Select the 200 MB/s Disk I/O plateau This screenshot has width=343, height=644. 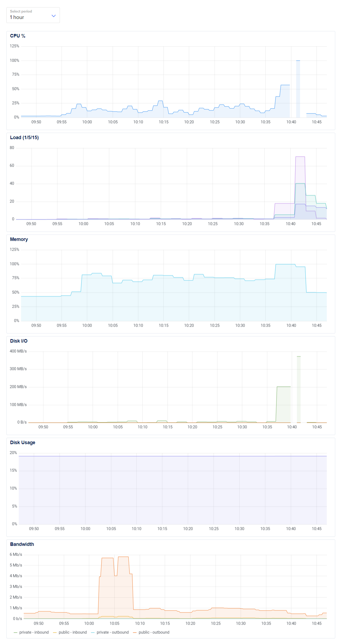(x=283, y=387)
